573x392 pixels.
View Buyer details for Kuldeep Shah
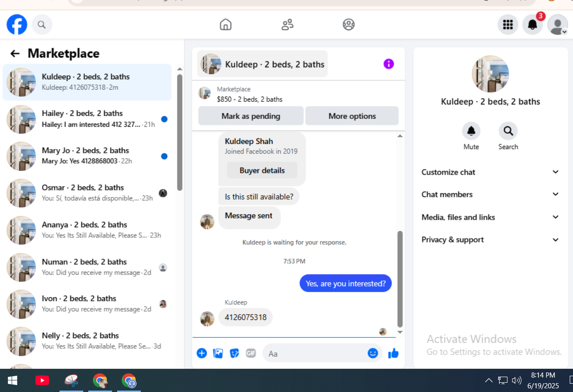(x=262, y=170)
